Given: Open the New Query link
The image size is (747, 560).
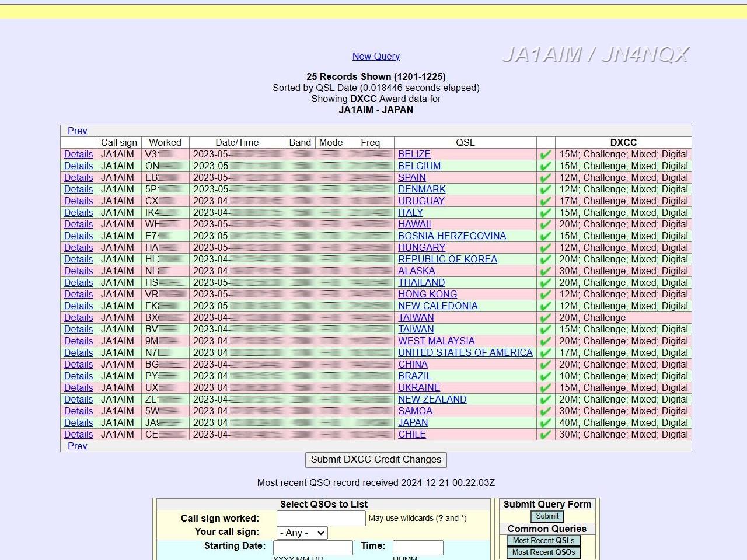Looking at the screenshot, I should (x=376, y=56).
